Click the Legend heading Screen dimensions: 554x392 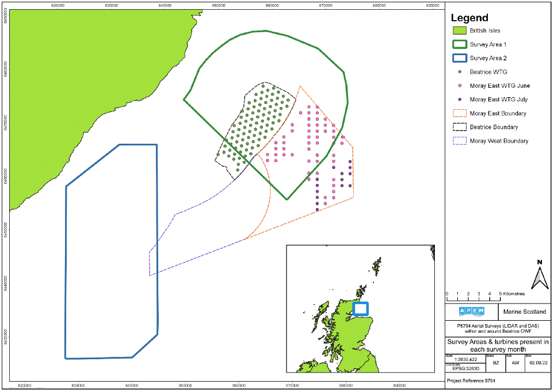coord(469,18)
